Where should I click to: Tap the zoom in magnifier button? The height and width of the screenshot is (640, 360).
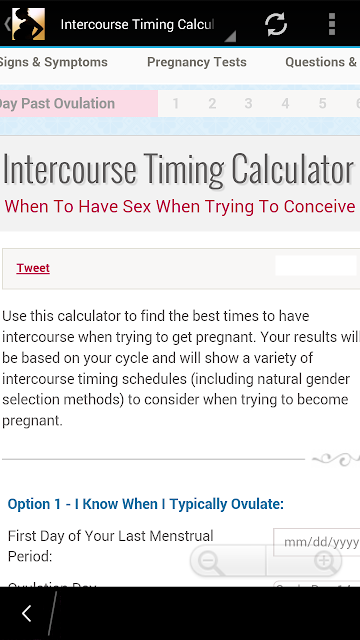pyautogui.click(x=304, y=561)
